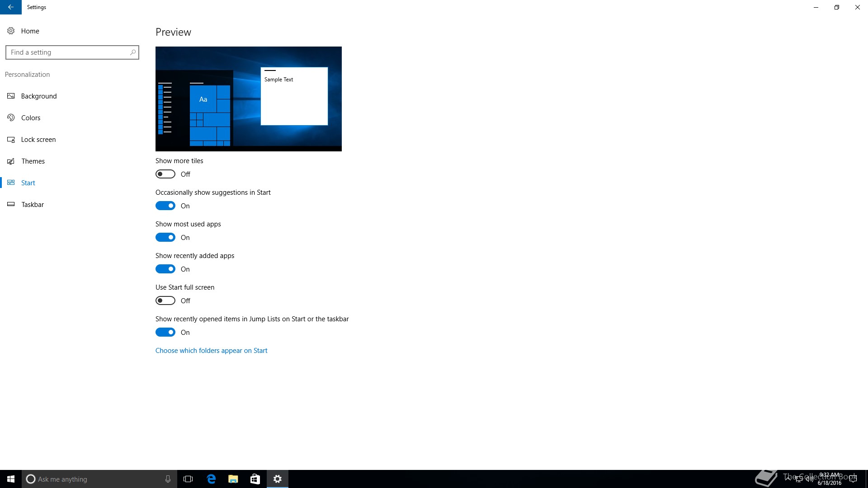Click the search magnifier icon

(x=132, y=52)
